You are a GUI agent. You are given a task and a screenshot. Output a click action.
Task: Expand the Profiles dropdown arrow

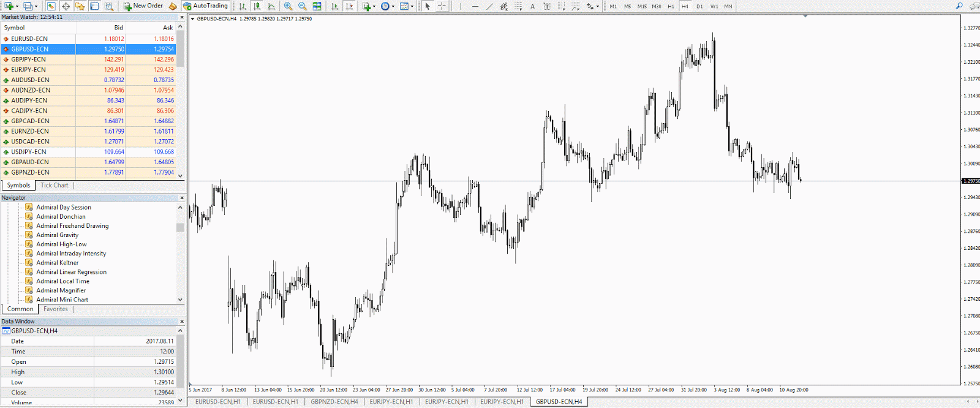coord(36,6)
